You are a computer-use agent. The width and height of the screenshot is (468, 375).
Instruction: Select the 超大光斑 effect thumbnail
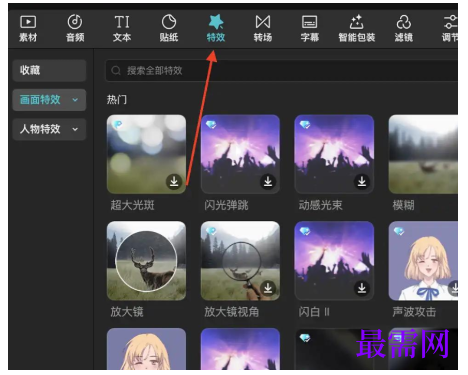pos(146,154)
